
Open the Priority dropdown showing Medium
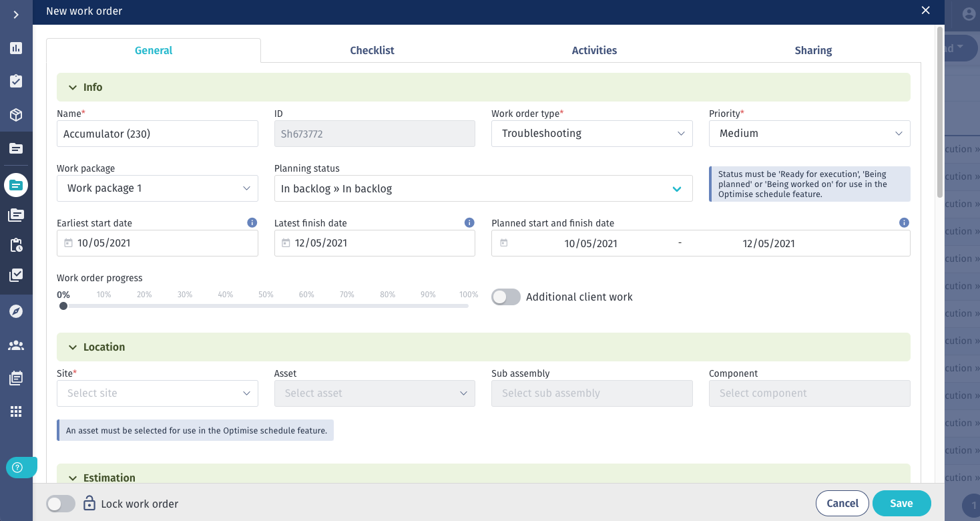809,134
